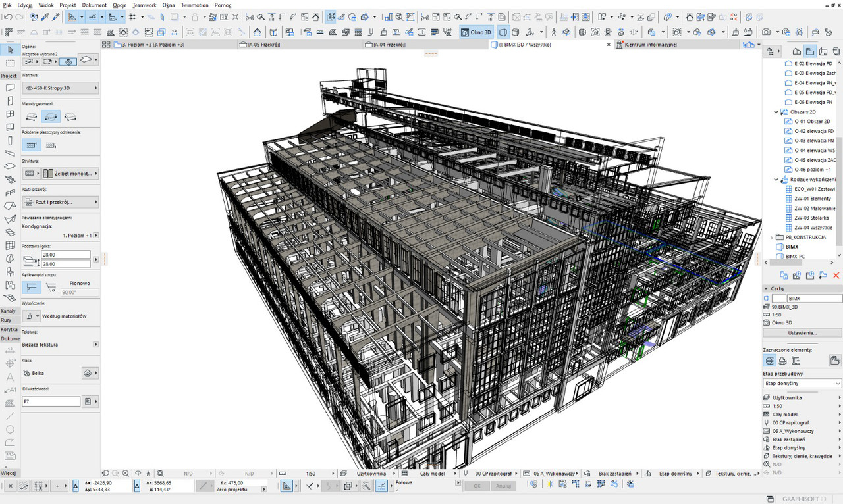This screenshot has width=843, height=504.
Task: Click the Undo arrow in the top toolbar
Action: pyautogui.click(x=7, y=17)
